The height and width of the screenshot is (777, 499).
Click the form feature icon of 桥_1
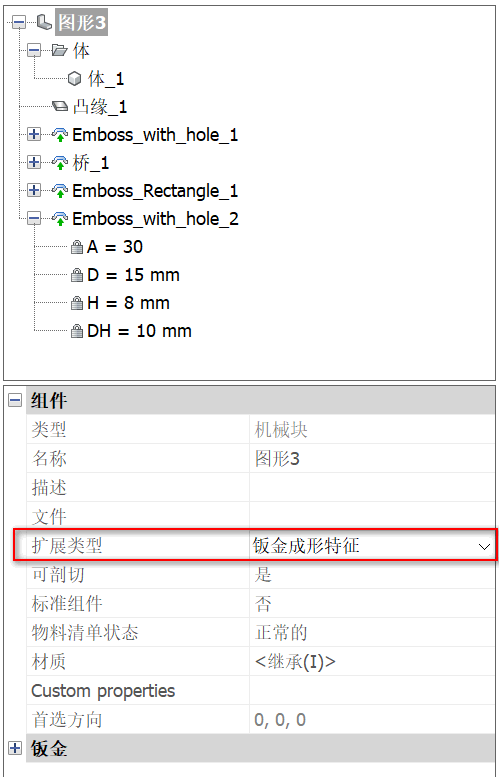point(59,163)
